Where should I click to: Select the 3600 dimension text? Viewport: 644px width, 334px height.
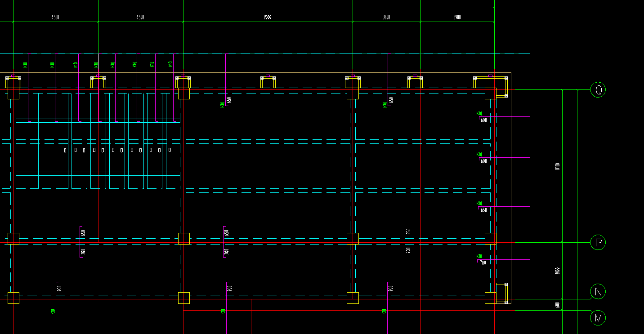pos(386,17)
